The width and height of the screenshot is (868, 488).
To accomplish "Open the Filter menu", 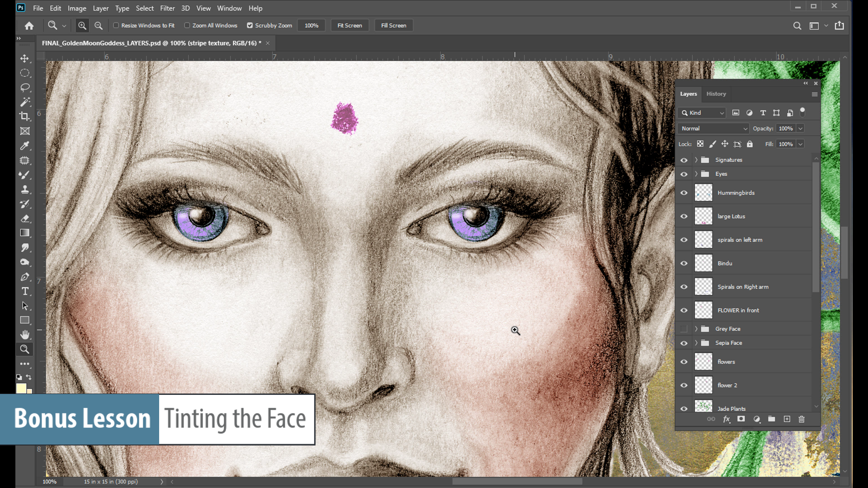I will click(167, 8).
